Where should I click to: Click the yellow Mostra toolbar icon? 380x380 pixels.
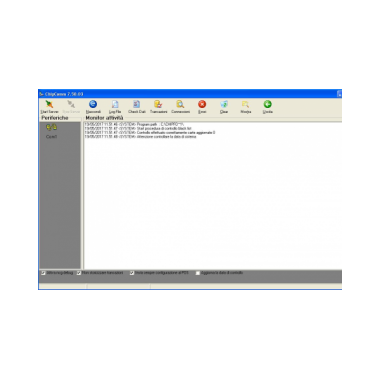click(x=246, y=104)
